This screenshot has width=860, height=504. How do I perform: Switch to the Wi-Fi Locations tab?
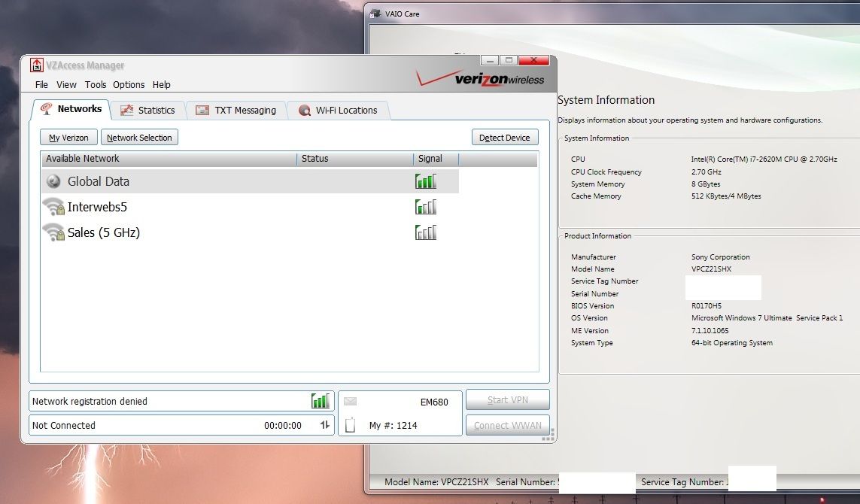339,111
